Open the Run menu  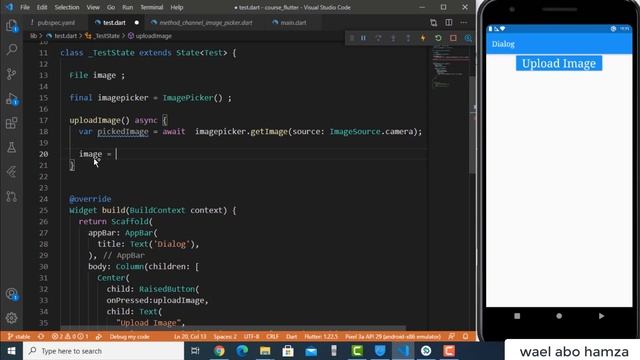[x=127, y=7]
